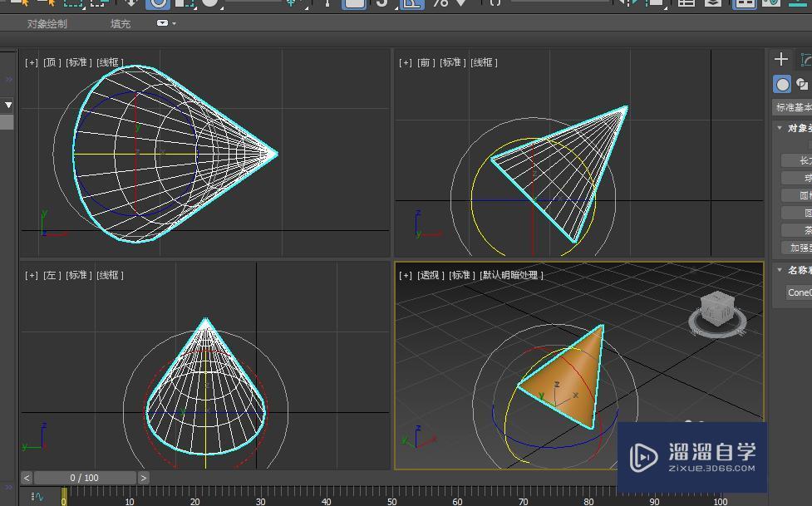Click the 茶壶 teapot creation button
The height and width of the screenshot is (506, 812).
coord(801,230)
